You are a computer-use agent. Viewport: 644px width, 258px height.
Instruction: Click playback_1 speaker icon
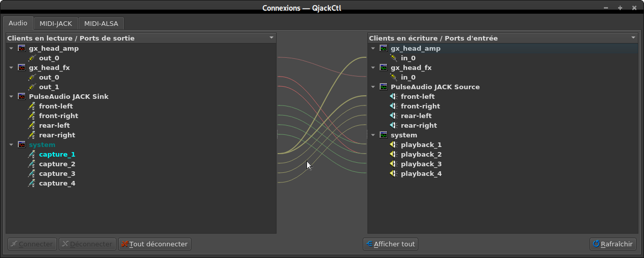click(394, 145)
